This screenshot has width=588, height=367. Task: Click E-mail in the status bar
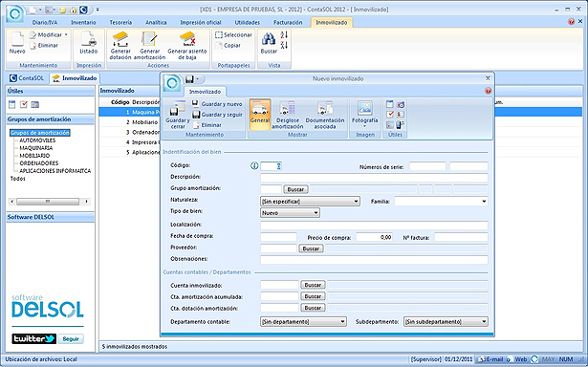(x=490, y=359)
